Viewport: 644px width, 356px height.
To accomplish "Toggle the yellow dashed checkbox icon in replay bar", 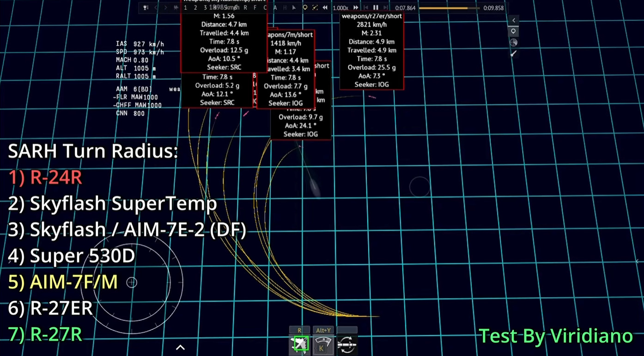I will (x=315, y=8).
